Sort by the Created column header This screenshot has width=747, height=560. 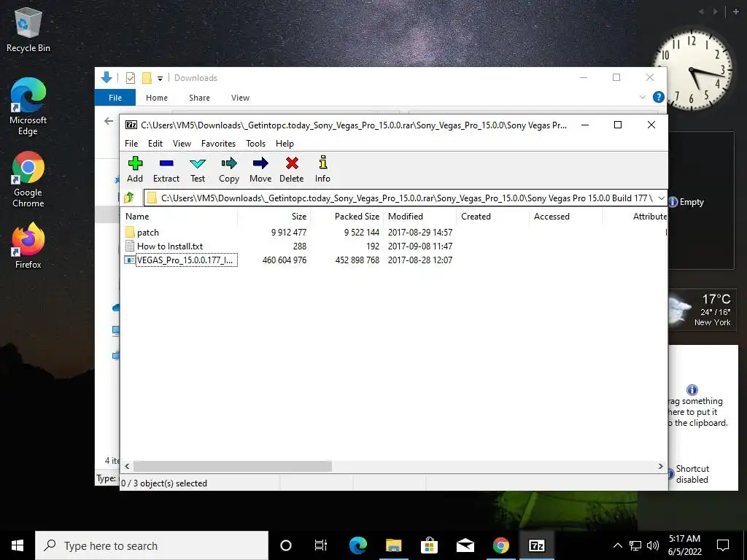click(492, 216)
